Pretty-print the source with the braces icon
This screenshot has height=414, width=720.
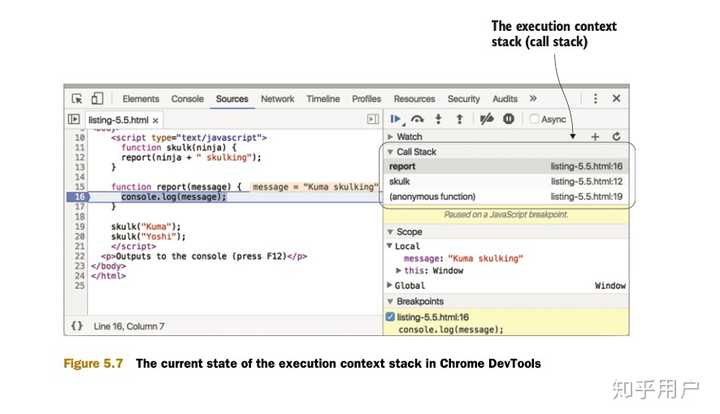(77, 326)
